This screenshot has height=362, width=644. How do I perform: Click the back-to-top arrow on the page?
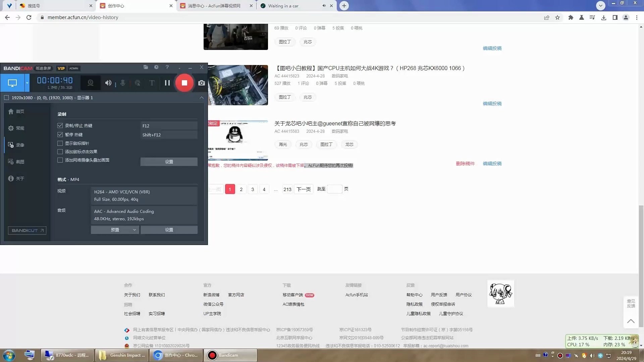[631, 321]
